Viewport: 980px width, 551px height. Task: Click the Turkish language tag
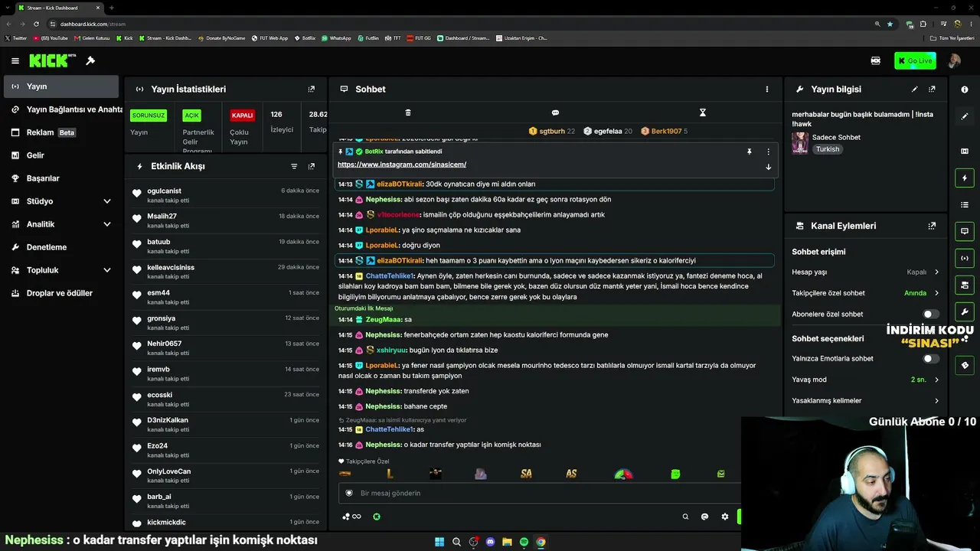tap(828, 149)
